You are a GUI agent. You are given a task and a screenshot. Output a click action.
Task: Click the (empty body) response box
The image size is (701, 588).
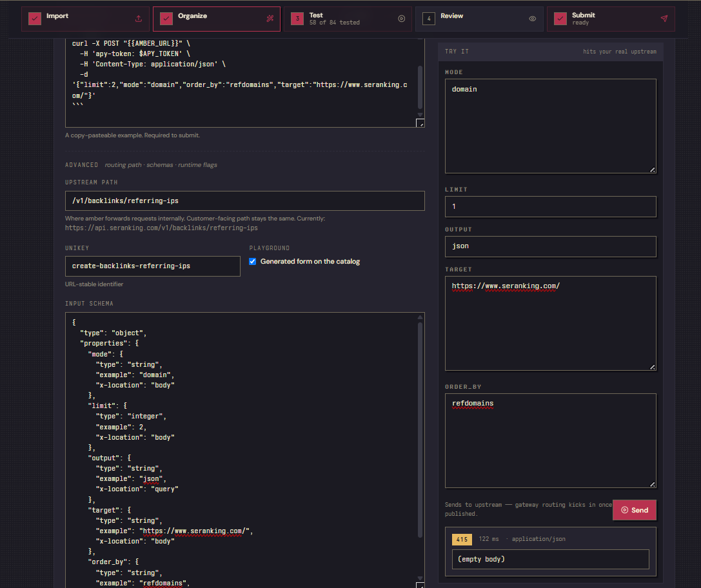[550, 560]
